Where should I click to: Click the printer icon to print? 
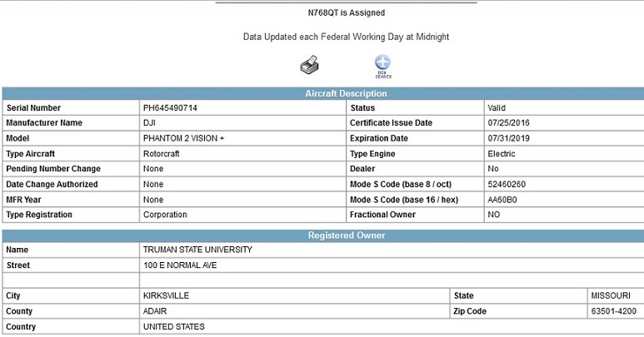pos(309,65)
